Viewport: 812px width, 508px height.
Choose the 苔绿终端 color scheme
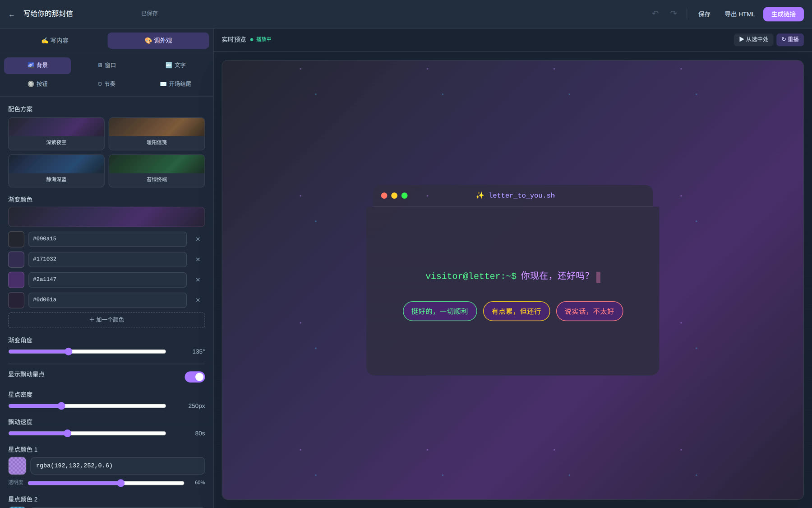[157, 171]
